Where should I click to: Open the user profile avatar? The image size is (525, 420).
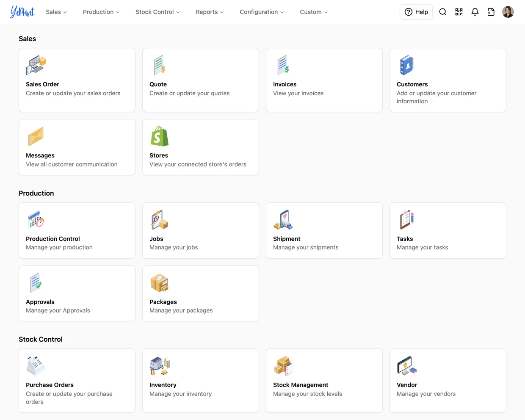508,12
